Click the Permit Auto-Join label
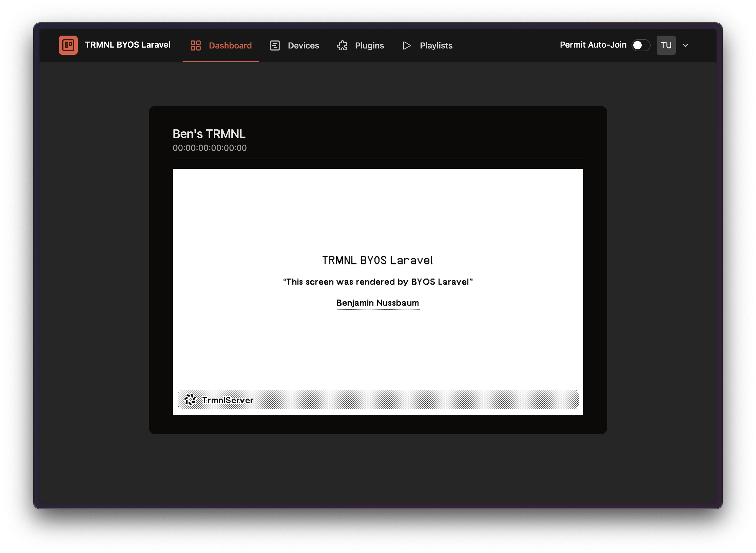 click(593, 45)
